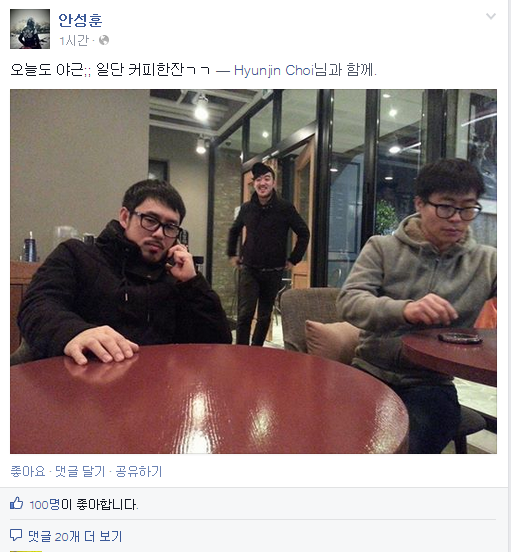Click 좋아요 to like the post

tap(28, 471)
